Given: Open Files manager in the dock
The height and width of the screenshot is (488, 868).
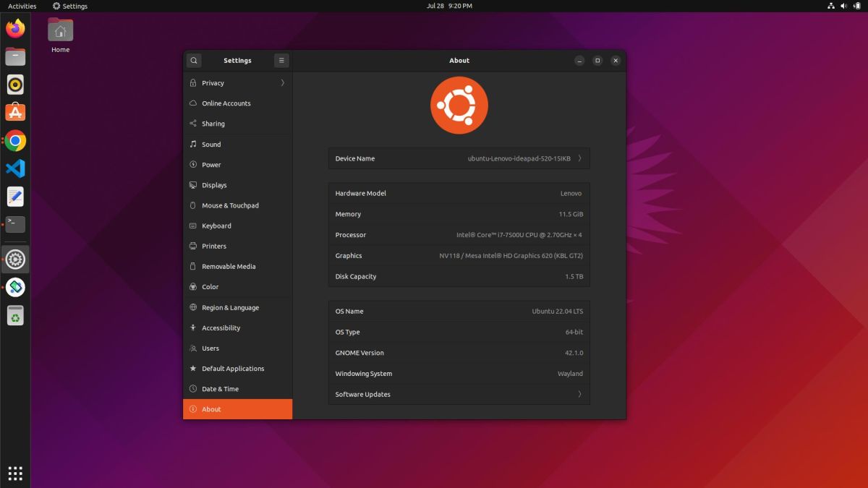Looking at the screenshot, I should tap(15, 56).
